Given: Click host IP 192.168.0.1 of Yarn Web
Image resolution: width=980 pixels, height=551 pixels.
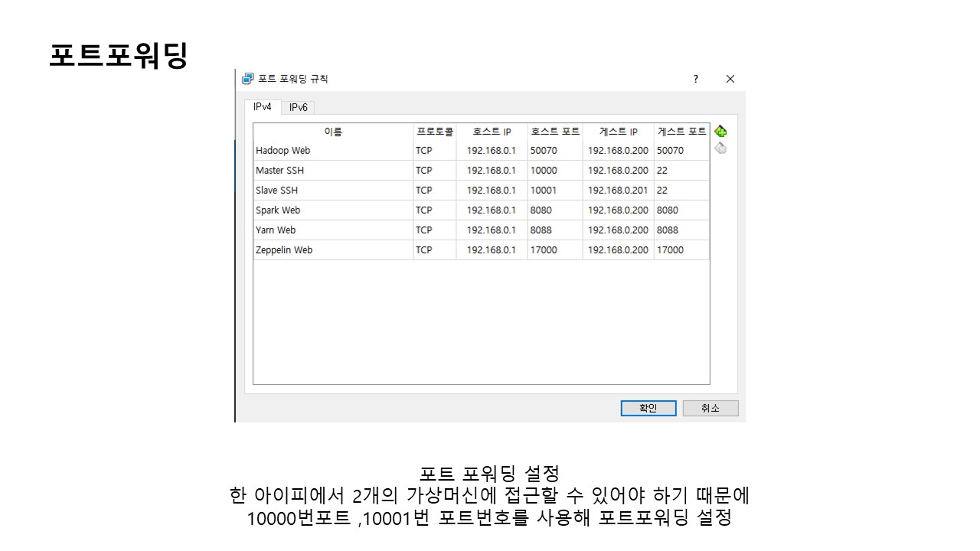Looking at the screenshot, I should (x=492, y=230).
